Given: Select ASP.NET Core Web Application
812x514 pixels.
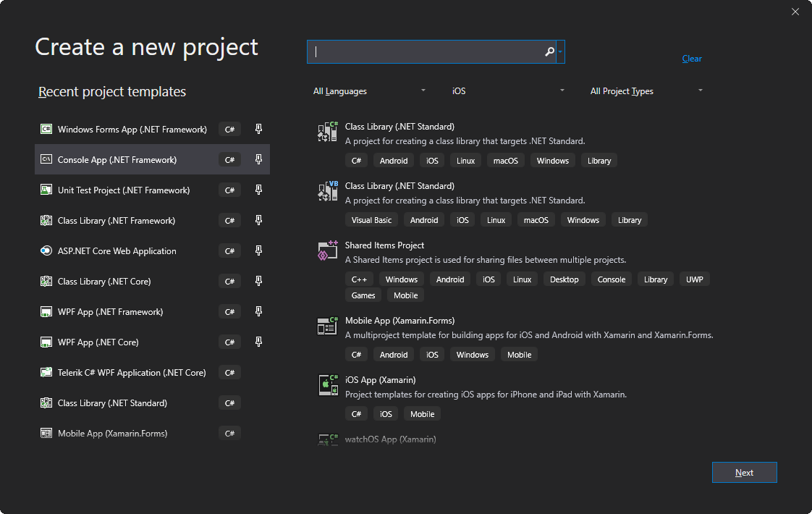Looking at the screenshot, I should pyautogui.click(x=152, y=250).
